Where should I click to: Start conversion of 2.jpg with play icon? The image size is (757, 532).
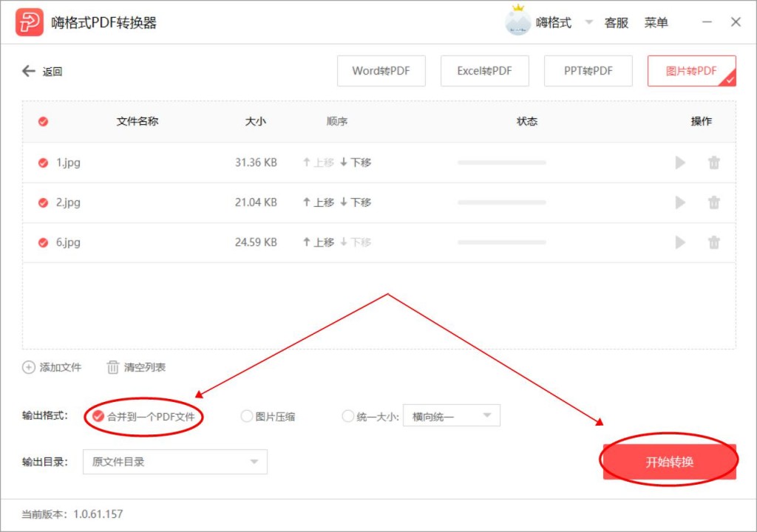point(680,202)
